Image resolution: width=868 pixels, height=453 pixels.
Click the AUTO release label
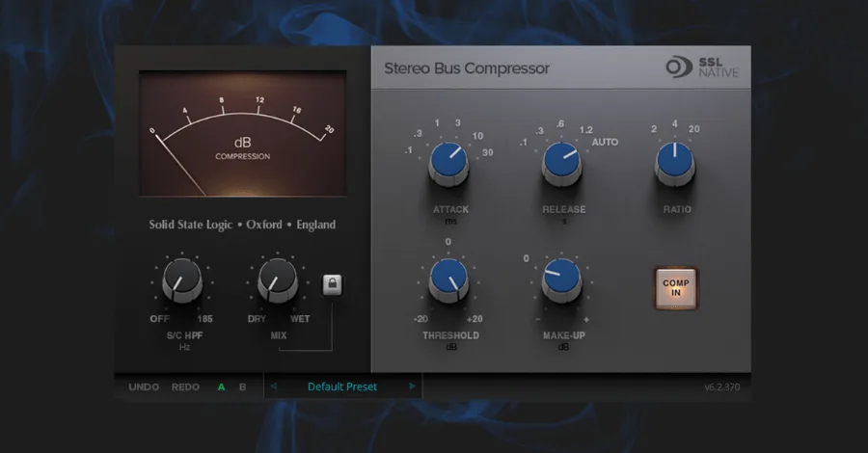605,142
